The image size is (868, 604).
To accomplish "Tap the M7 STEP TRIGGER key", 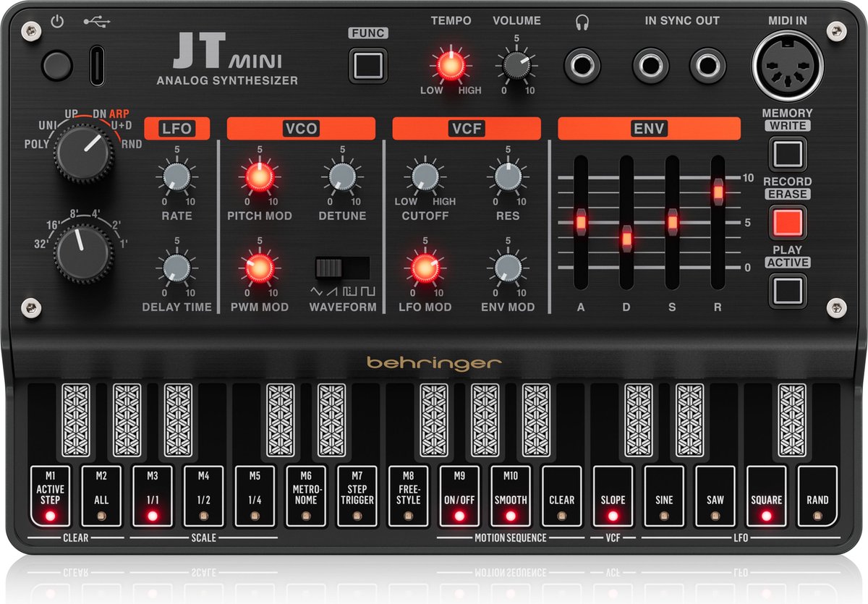I will tap(357, 496).
